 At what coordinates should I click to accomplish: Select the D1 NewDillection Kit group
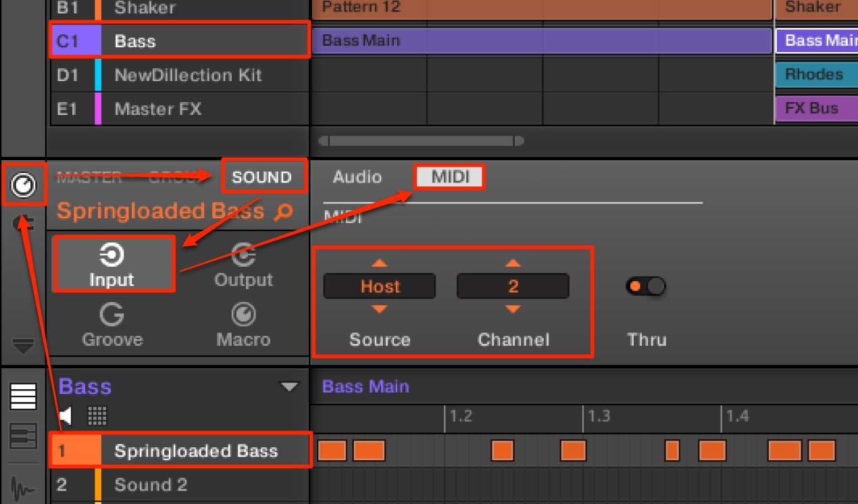pyautogui.click(x=180, y=75)
